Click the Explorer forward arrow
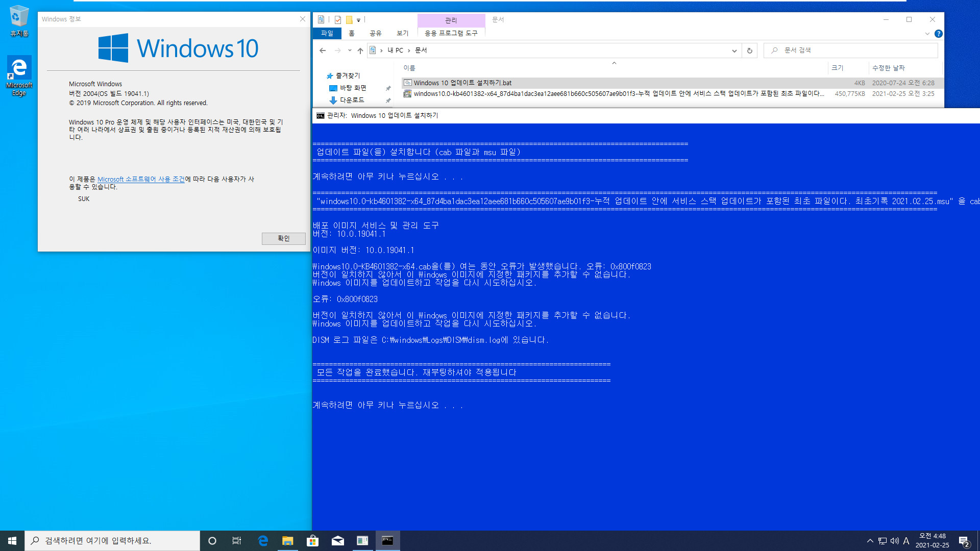This screenshot has width=980, height=551. coord(337,51)
